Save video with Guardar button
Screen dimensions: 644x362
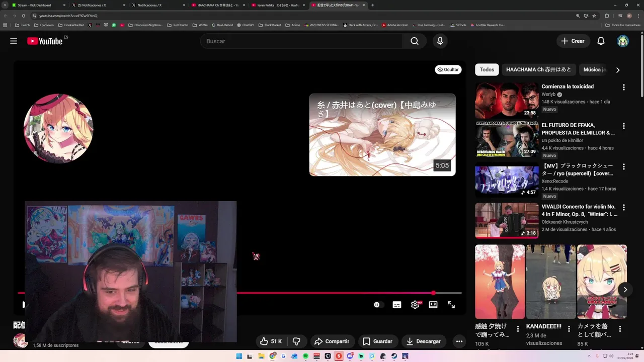(x=377, y=341)
